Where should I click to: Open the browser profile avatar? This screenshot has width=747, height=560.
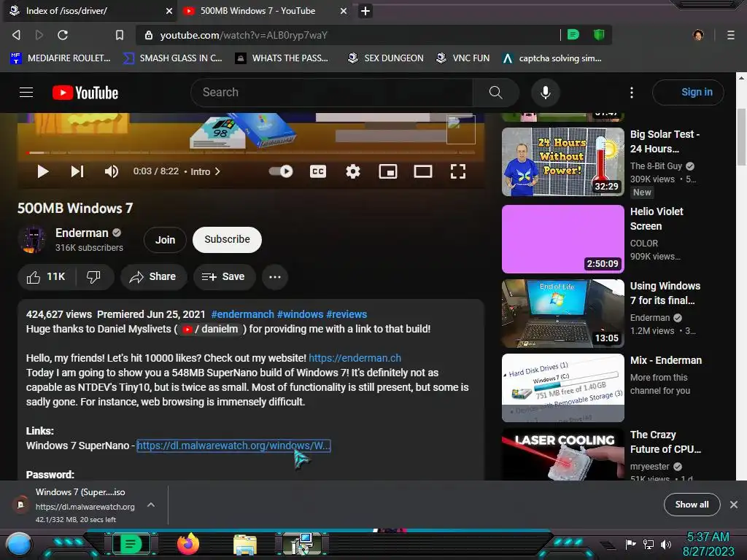[x=698, y=35]
